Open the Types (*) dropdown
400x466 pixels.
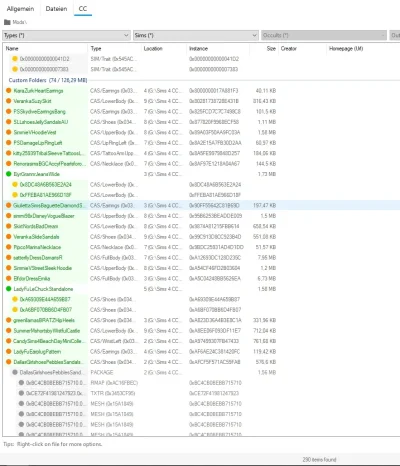coord(66,35)
